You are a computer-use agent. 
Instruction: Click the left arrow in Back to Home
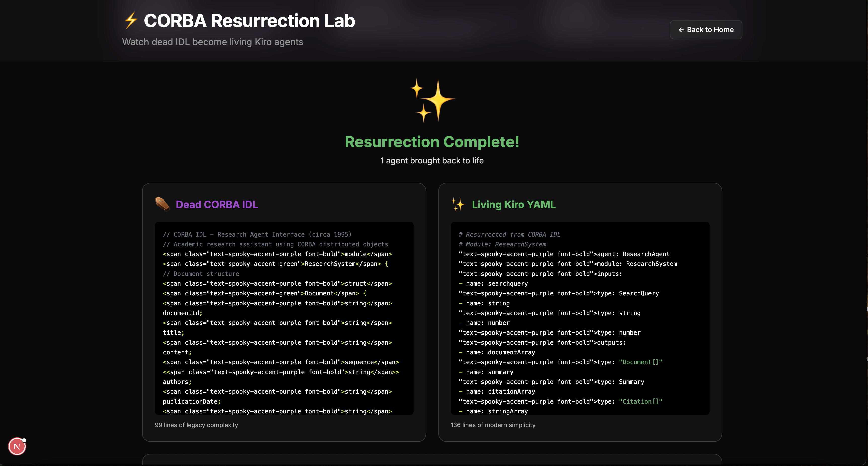pyautogui.click(x=681, y=30)
